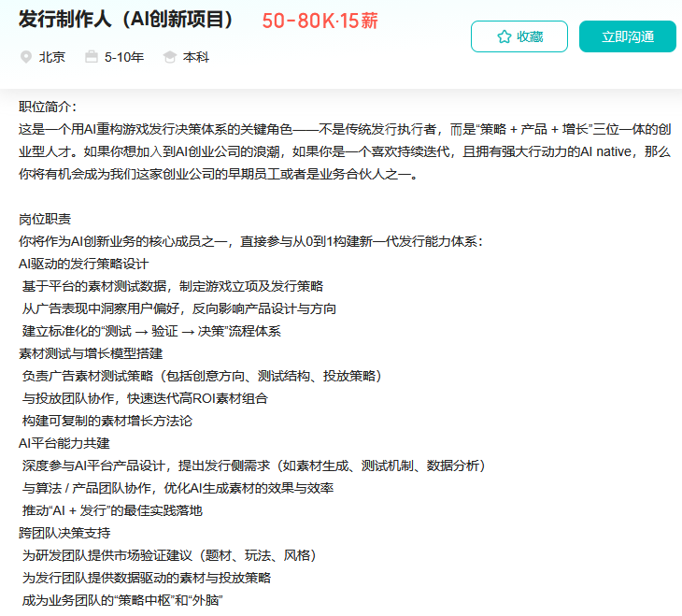Click the graduation cap icon beside 本科
The image size is (682, 616).
169,57
